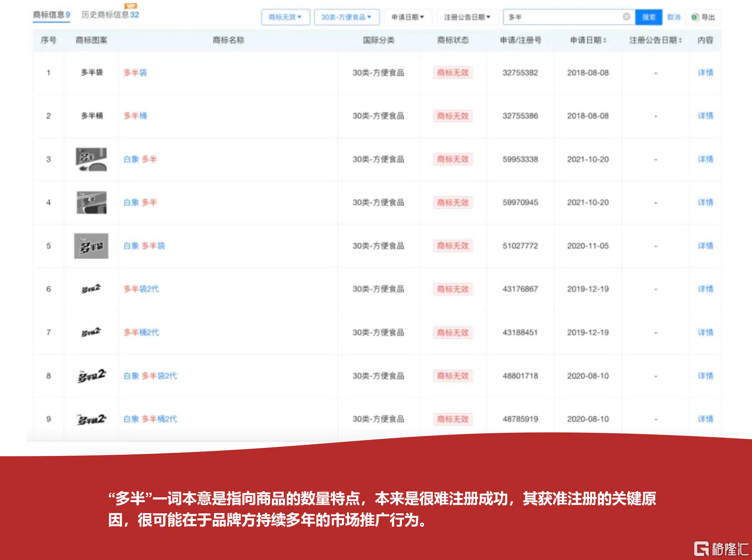Click 商标无效 status badge in row 1
Screen dimensions: 752x560
[453, 73]
